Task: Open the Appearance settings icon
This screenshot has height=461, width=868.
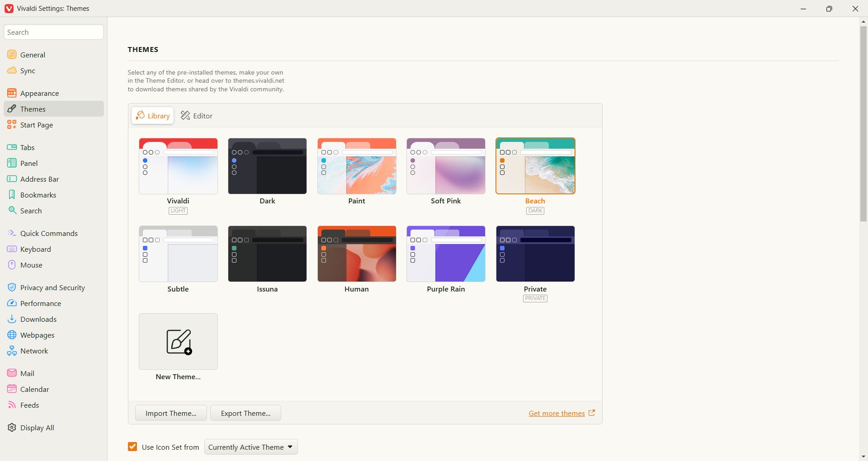Action: click(x=12, y=93)
